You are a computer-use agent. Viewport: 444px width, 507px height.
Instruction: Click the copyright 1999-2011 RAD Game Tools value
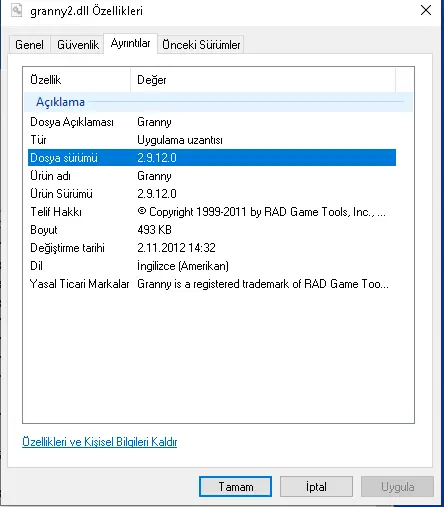point(261,212)
